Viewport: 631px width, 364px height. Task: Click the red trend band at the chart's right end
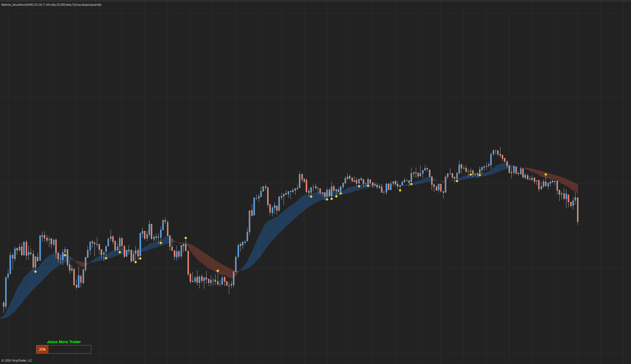pos(564,181)
